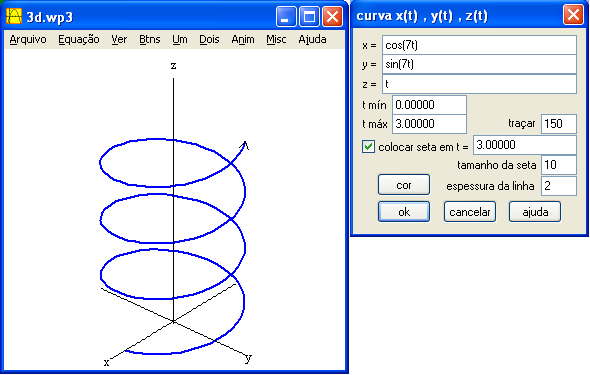Open the Ver menu
Viewport: 590px width, 375px height.
pos(119,39)
